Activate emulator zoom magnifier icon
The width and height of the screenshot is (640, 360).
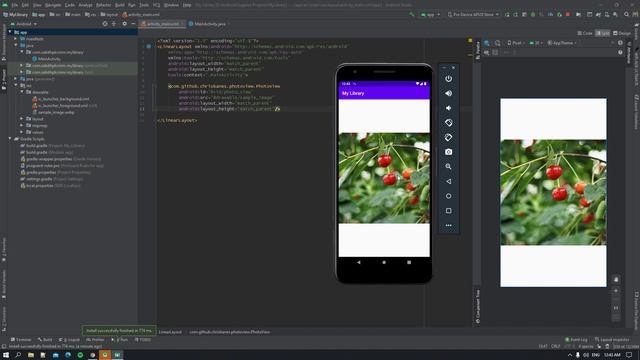[x=448, y=167]
